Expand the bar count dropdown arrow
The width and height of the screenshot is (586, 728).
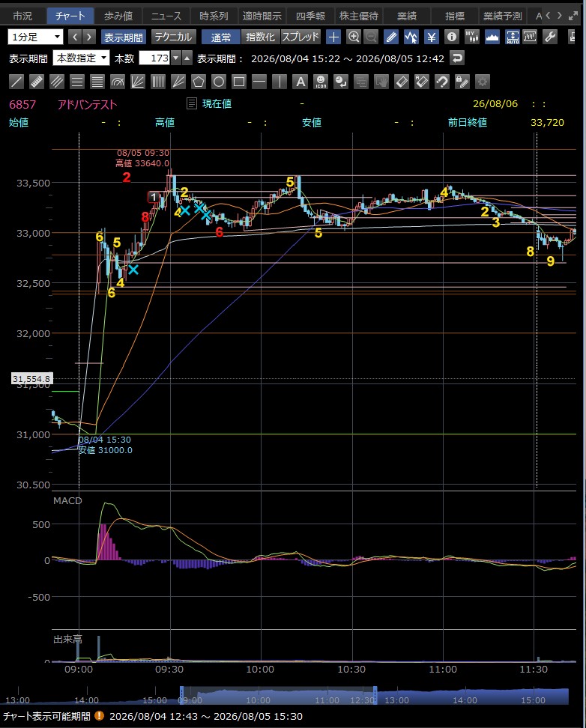[x=175, y=58]
